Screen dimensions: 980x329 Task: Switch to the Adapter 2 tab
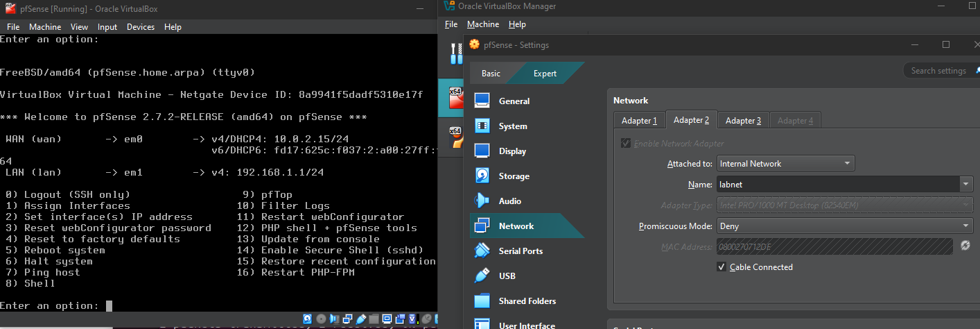691,120
